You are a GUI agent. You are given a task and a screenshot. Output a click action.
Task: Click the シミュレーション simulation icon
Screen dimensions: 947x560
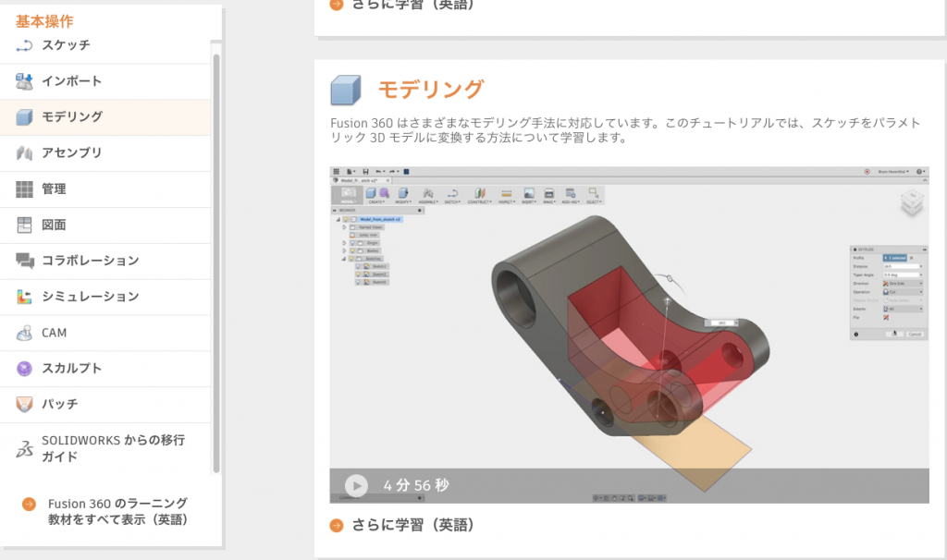point(24,297)
